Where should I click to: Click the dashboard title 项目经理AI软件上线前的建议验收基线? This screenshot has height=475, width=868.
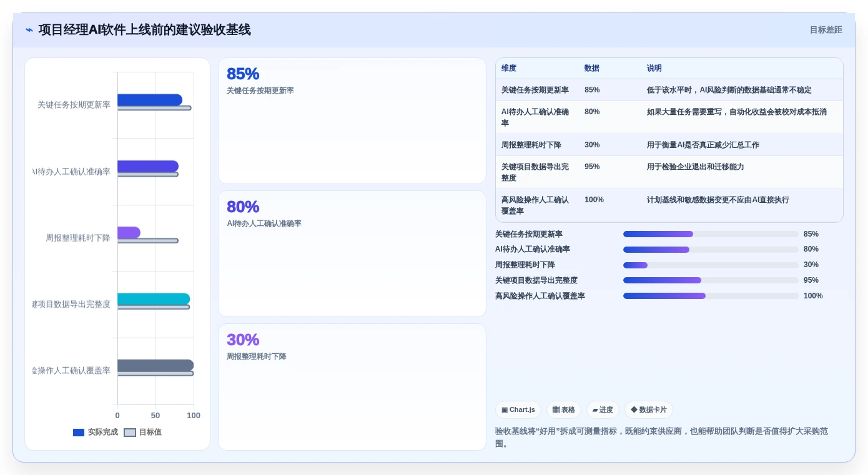(x=145, y=30)
